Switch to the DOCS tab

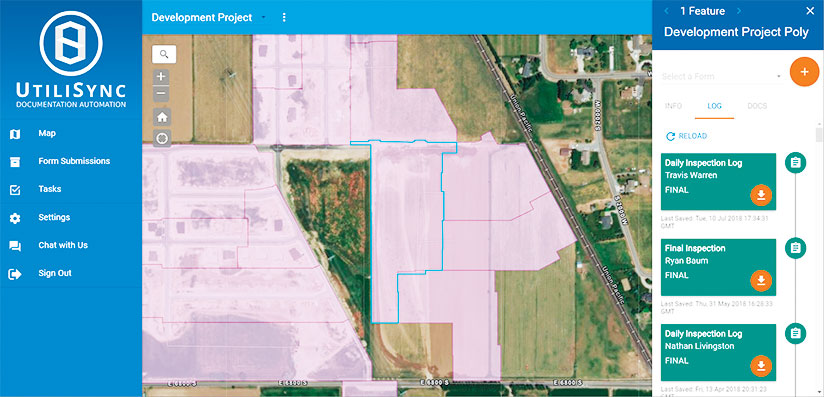[757, 106]
